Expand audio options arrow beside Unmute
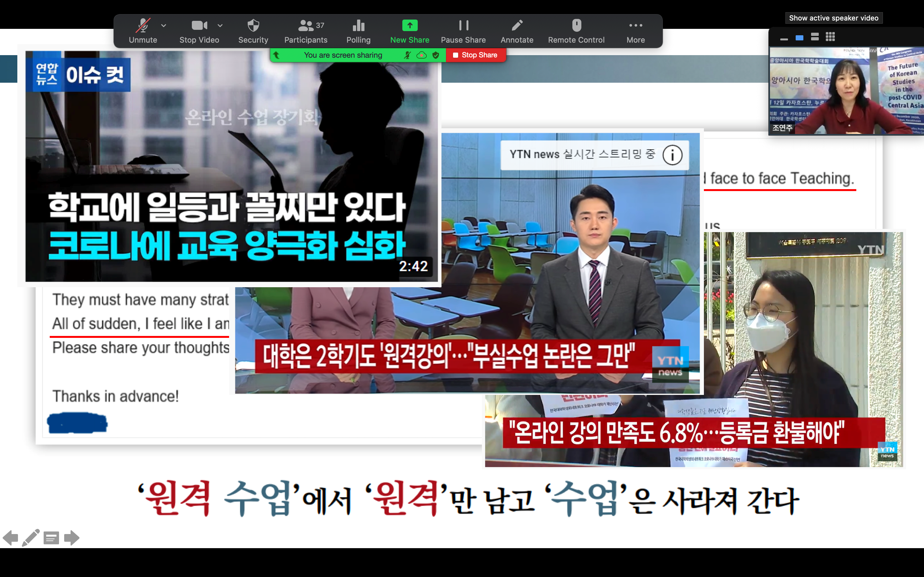Viewport: 924px width, 577px height. click(x=164, y=26)
